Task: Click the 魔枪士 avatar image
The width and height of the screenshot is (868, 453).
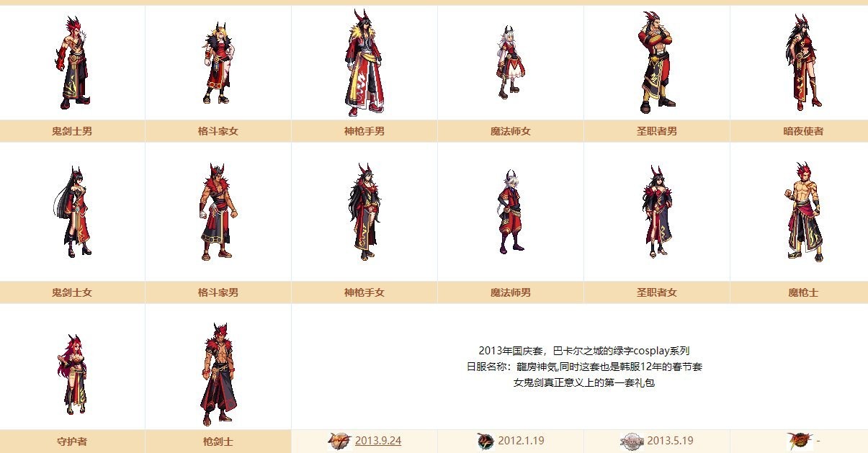Action: [x=803, y=212]
